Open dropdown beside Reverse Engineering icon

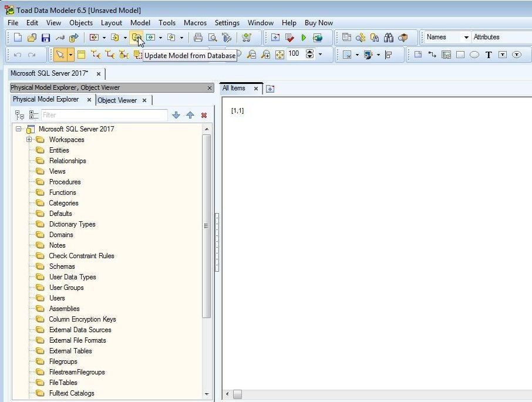(x=104, y=38)
